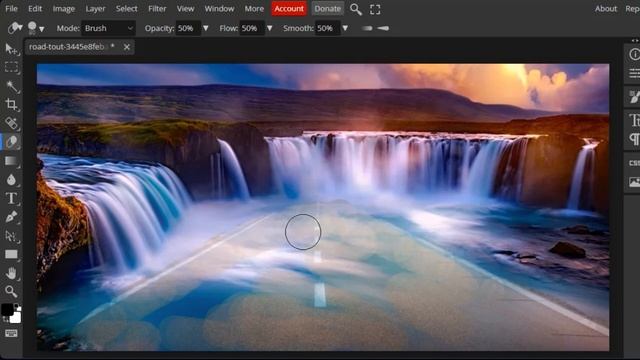The image size is (640, 360).
Task: Open the Select menu
Action: (127, 9)
